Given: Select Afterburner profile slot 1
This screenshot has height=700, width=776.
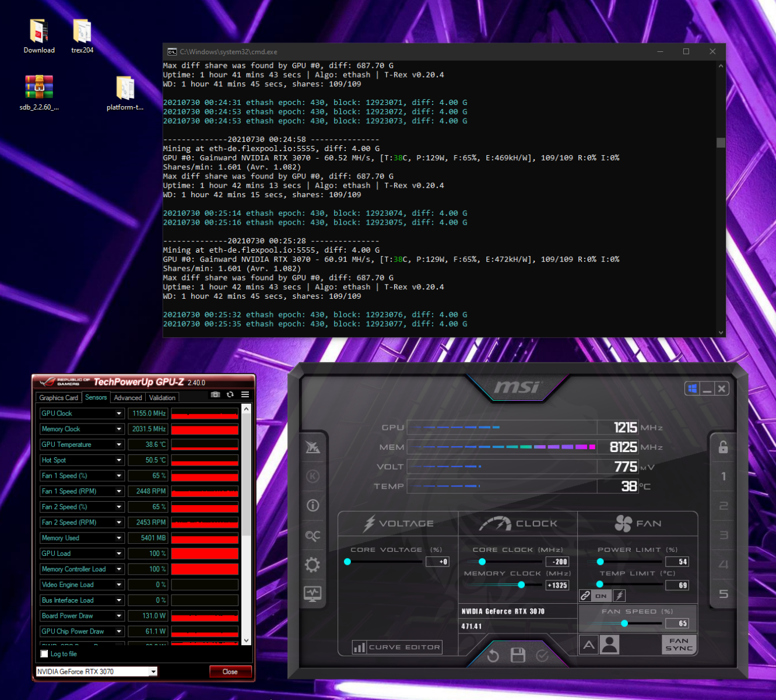Looking at the screenshot, I should (x=724, y=476).
